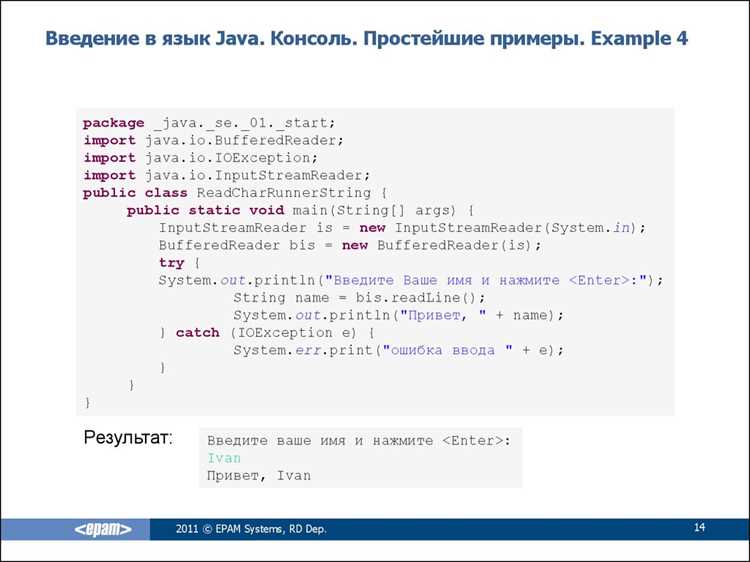Click the 'catch (IOException e)' line
This screenshot has height=562, width=750.
pos(267,333)
